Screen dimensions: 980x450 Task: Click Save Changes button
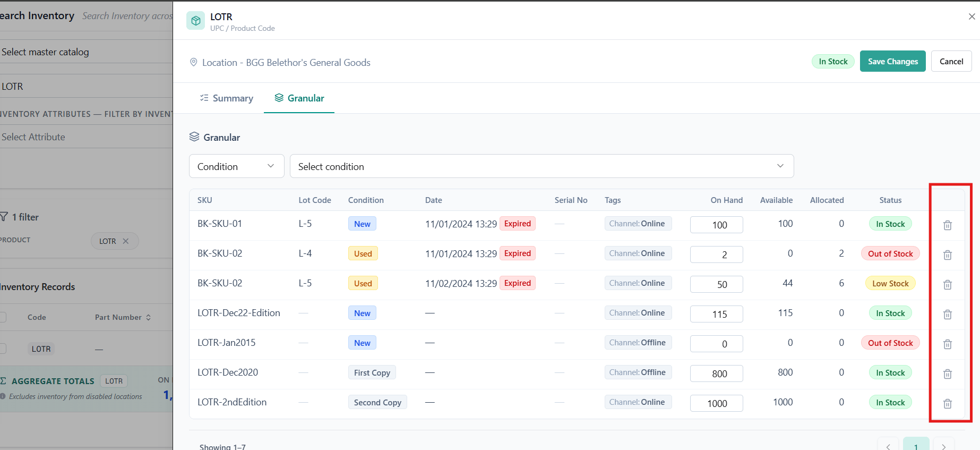(892, 61)
